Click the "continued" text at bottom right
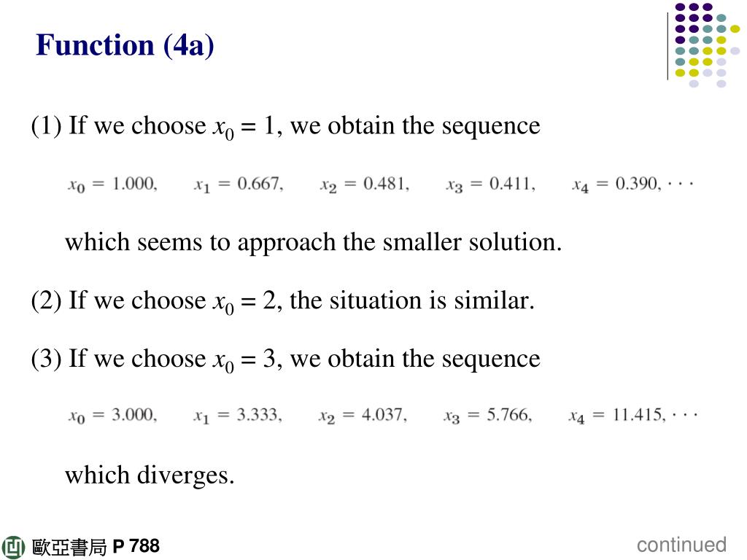Viewport: 747px width, 560px height. (681, 545)
